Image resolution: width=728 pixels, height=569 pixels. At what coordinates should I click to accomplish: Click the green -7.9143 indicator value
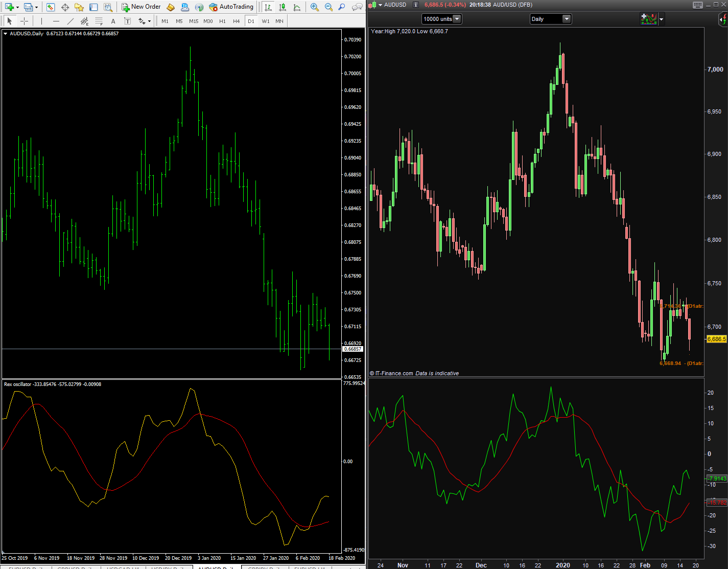[x=716, y=479]
